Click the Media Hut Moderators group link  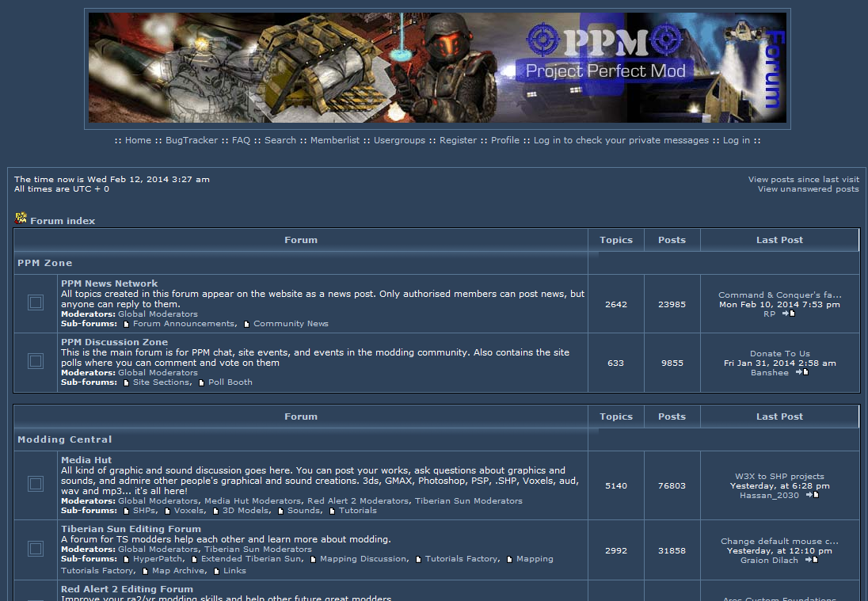coord(253,500)
